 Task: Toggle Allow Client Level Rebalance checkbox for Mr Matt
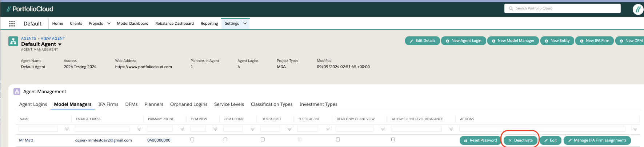pos(393,139)
